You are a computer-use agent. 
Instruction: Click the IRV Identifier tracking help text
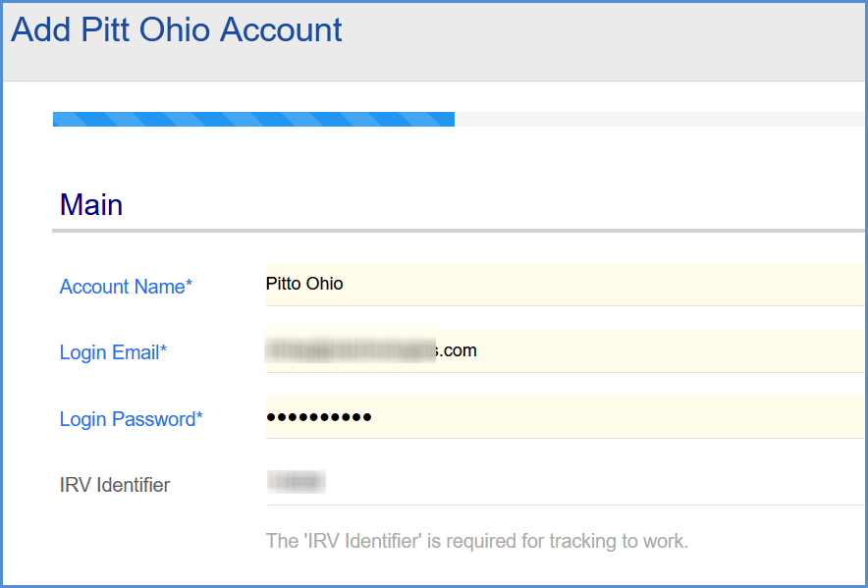(476, 541)
